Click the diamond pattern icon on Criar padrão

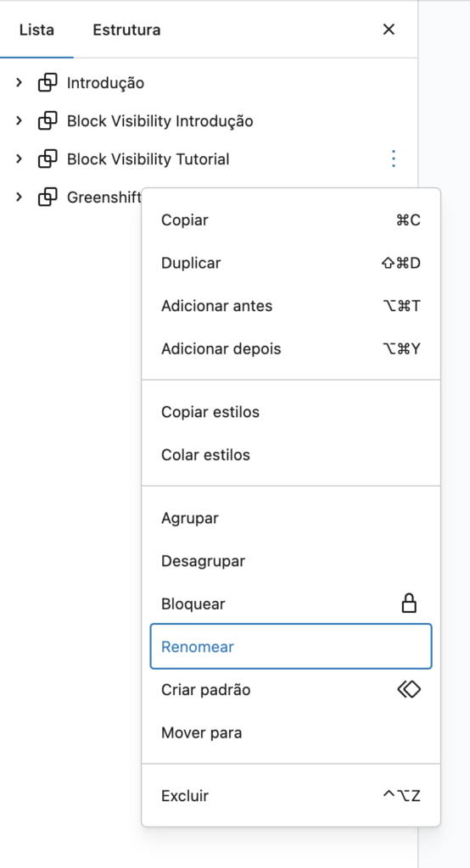coord(409,689)
